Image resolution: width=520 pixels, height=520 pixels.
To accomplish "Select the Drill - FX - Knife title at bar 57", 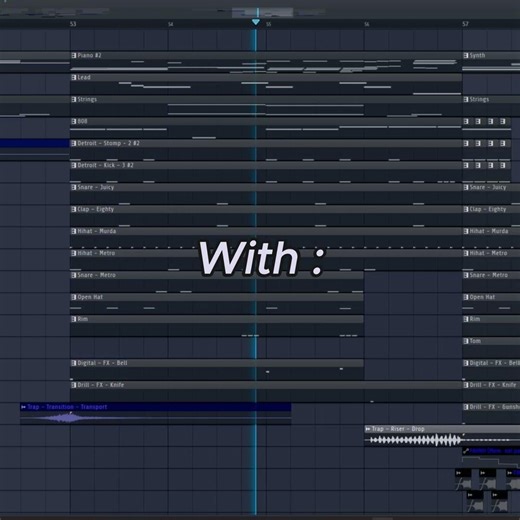I will (493, 385).
